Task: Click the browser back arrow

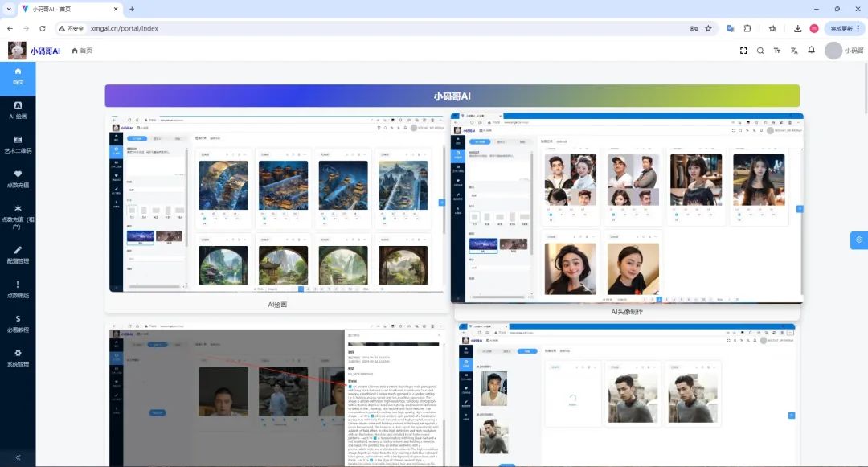Action: pyautogui.click(x=10, y=28)
